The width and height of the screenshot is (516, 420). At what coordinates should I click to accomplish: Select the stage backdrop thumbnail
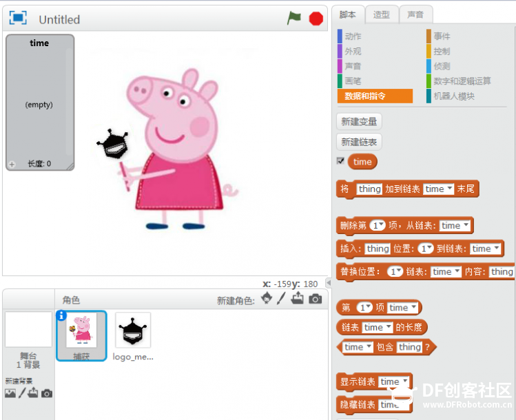(29, 330)
